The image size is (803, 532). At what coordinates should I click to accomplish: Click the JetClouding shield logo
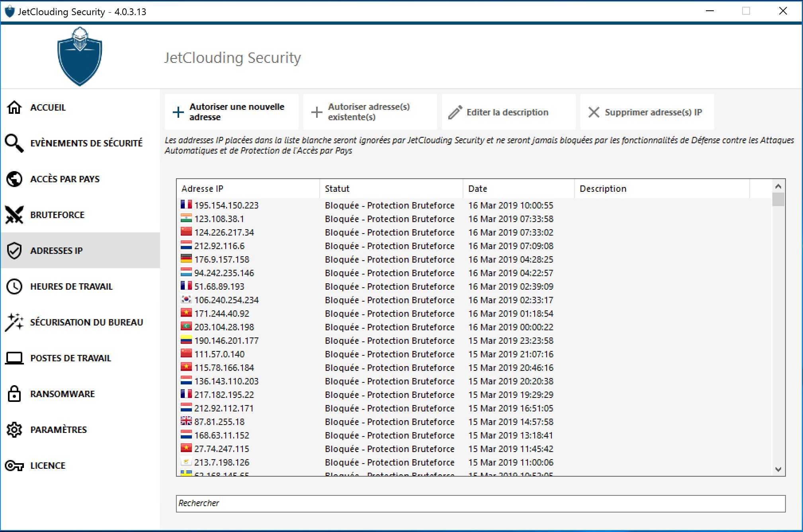[x=80, y=56]
